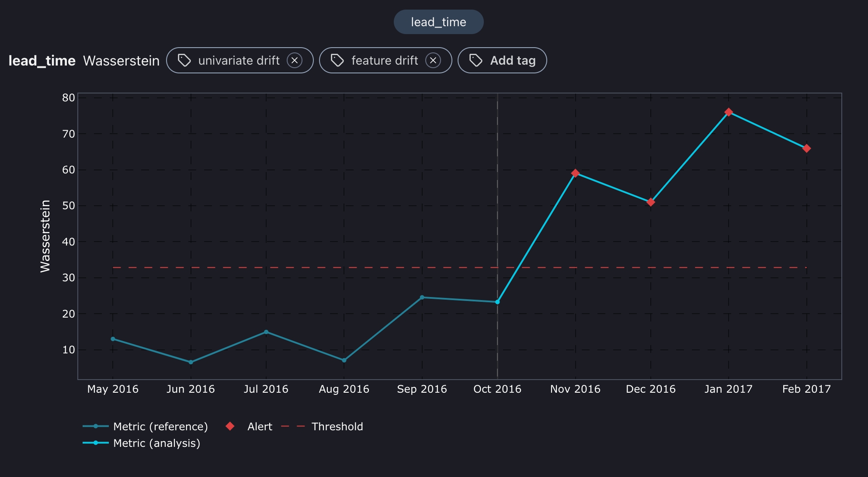Image resolution: width=868 pixels, height=477 pixels.
Task: Click the Feb 2017 alert marker
Action: (806, 149)
